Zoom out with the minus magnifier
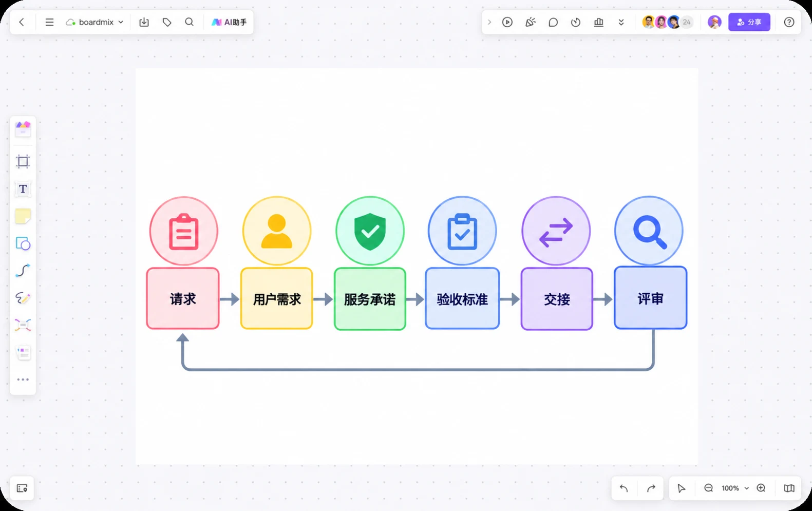Image resolution: width=812 pixels, height=511 pixels. coord(709,488)
